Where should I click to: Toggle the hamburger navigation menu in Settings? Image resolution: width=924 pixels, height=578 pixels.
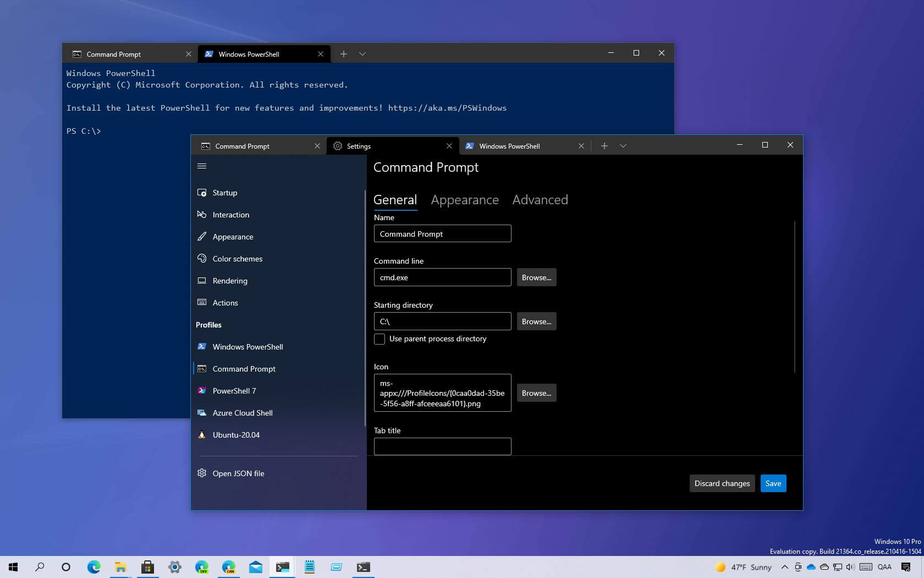(202, 166)
